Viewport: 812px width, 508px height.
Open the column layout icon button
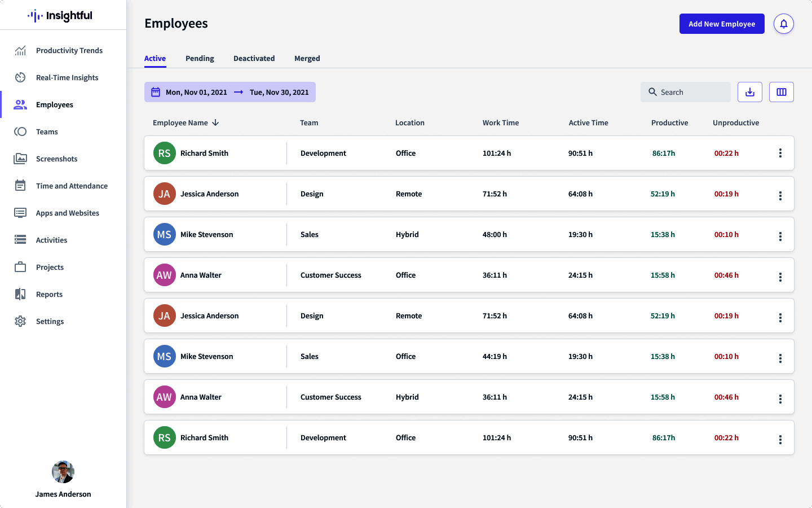(781, 92)
